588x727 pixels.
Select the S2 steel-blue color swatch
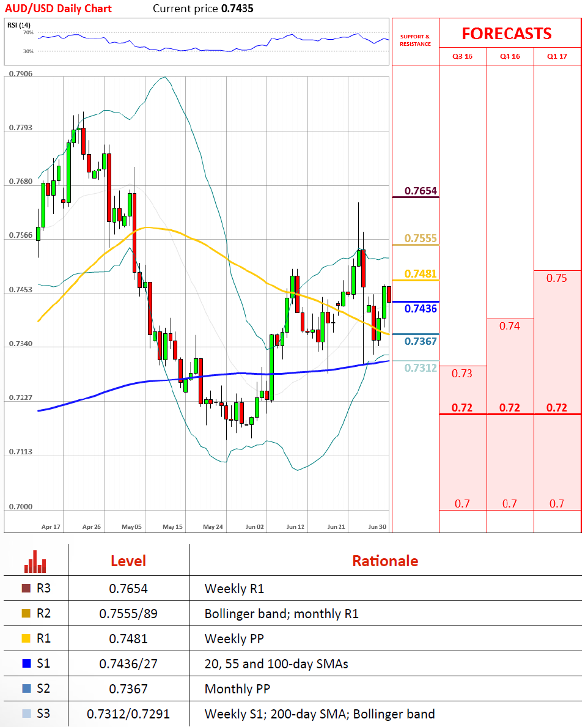pyautogui.click(x=26, y=688)
